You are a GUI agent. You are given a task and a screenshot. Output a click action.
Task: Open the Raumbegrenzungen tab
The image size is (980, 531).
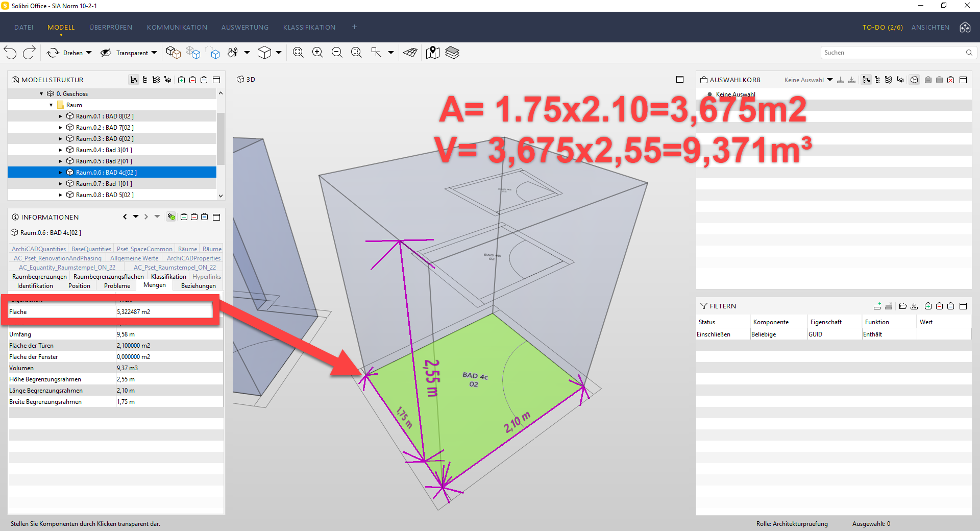pyautogui.click(x=39, y=277)
